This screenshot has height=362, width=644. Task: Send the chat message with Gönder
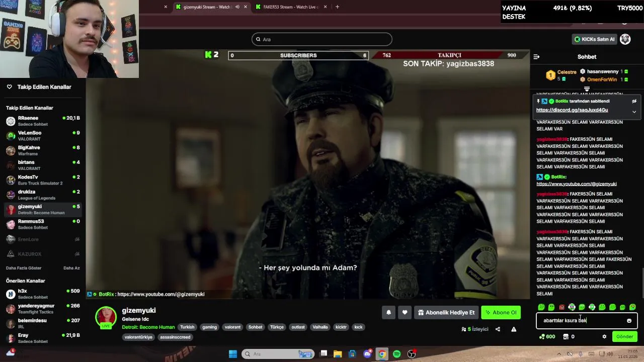pos(624,337)
